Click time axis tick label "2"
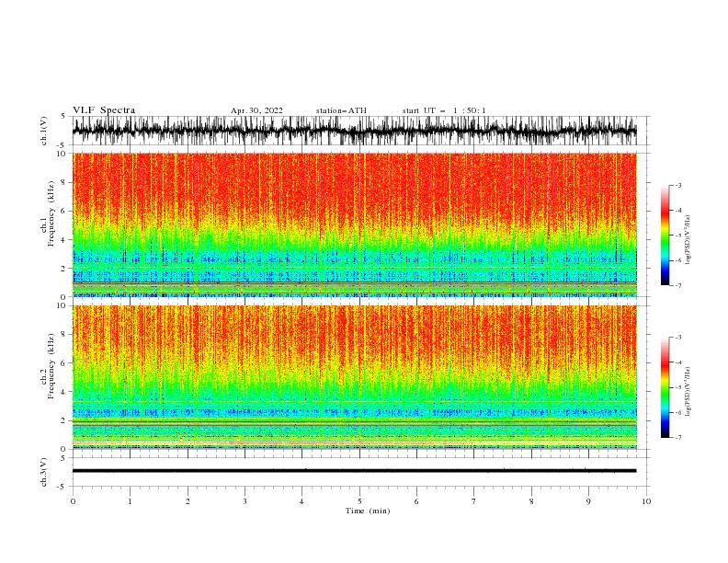This screenshot has width=728, height=563. click(x=188, y=501)
